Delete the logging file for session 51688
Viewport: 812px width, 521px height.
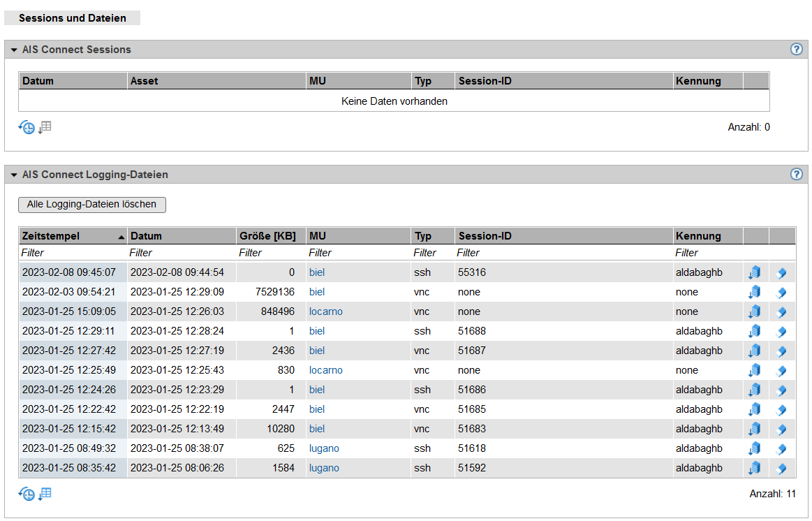(781, 331)
